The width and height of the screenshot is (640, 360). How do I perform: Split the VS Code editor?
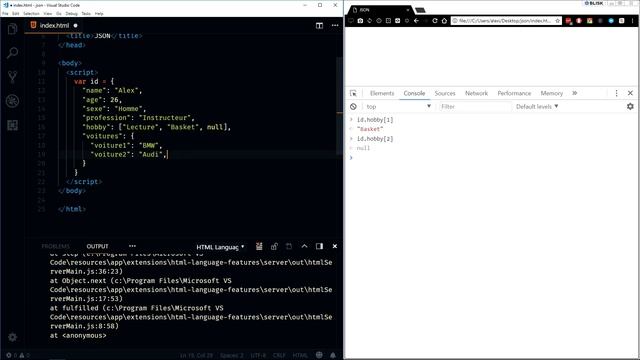point(319,25)
